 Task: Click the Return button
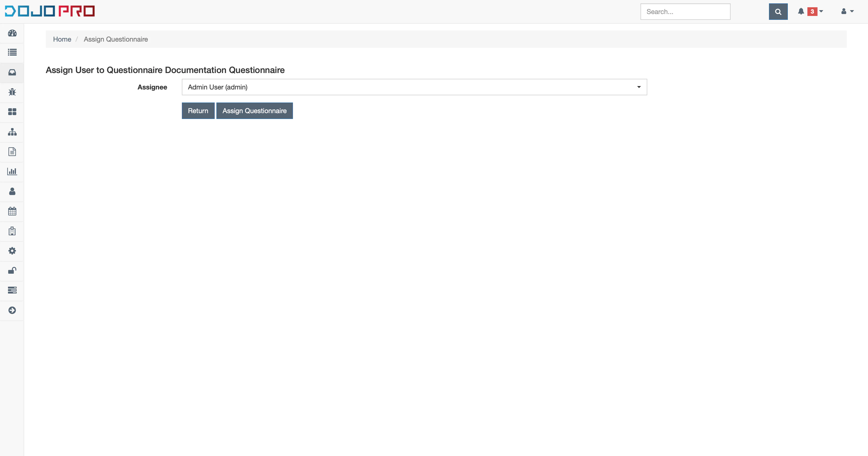(x=198, y=111)
